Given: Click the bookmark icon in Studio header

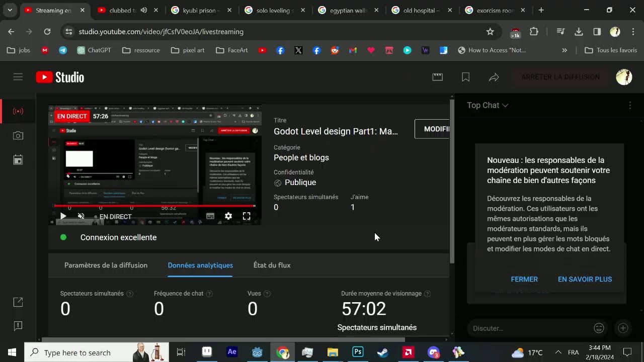Looking at the screenshot, I should pos(466,77).
